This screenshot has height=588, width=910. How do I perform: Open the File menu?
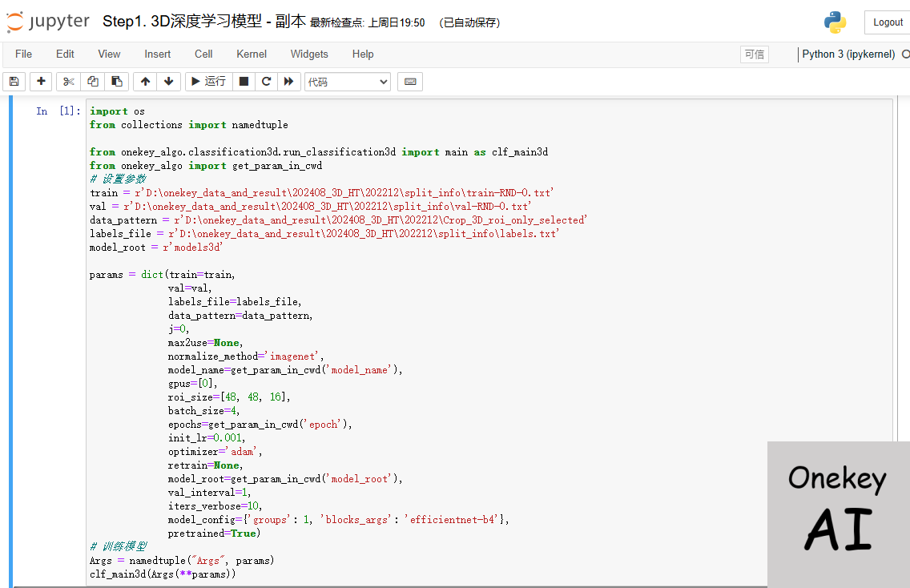24,54
